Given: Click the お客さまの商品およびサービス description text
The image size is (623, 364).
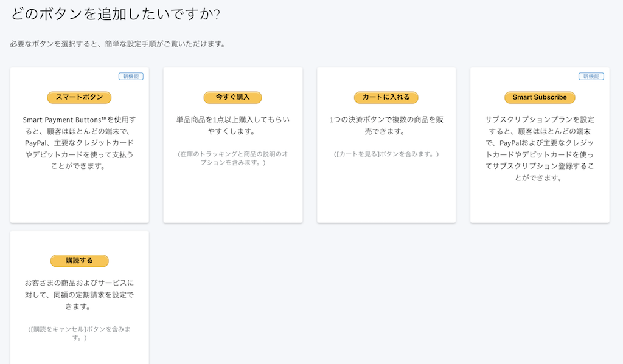Looking at the screenshot, I should click(x=79, y=295).
